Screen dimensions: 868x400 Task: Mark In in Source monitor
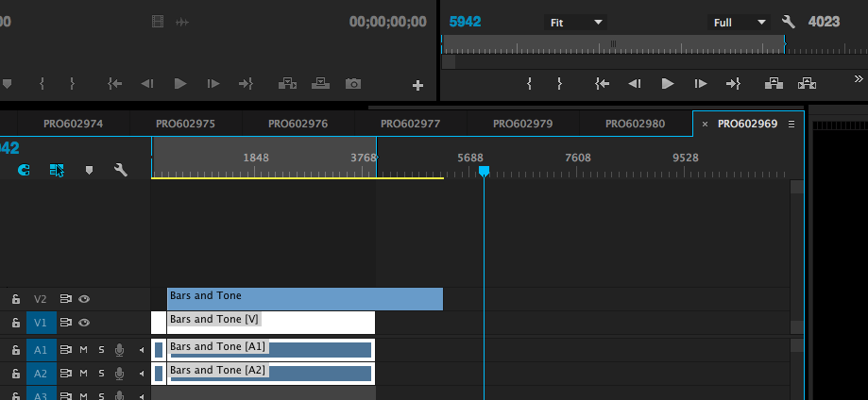43,84
